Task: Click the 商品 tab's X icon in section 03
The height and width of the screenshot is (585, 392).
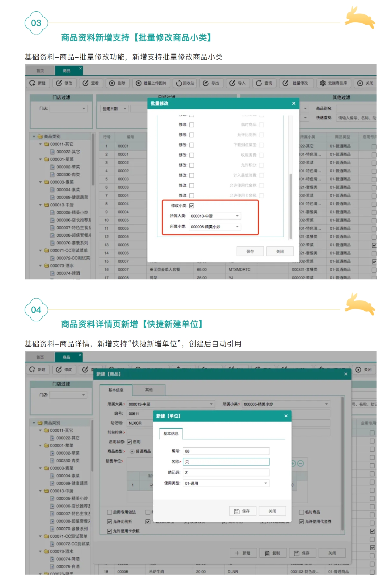Action: 80,68
